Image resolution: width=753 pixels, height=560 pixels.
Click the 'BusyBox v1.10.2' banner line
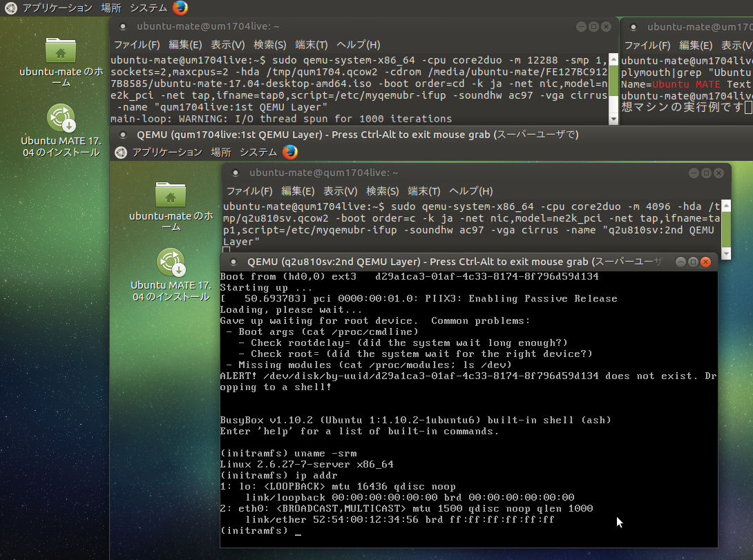(x=415, y=421)
